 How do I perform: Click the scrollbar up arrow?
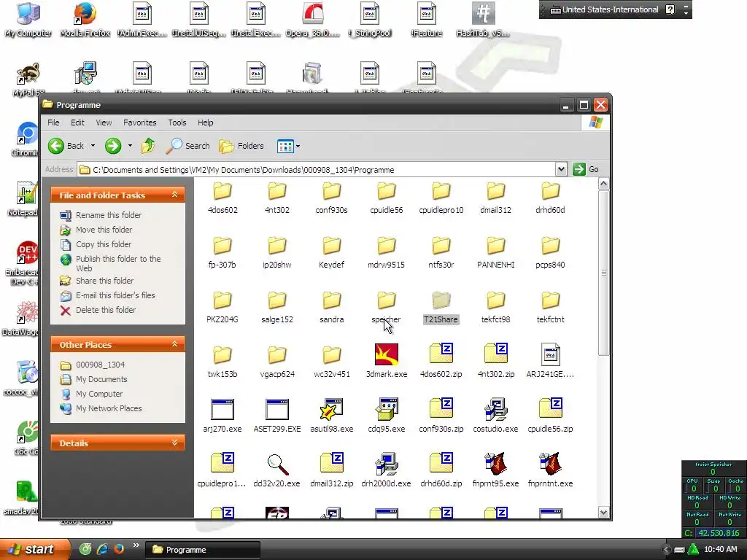click(x=603, y=183)
